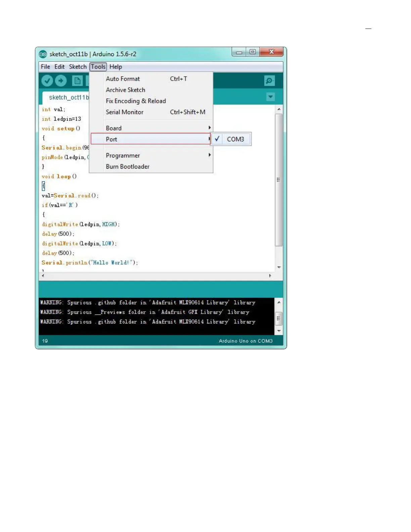Click the console scrollbar thumb
The image size is (411, 532).
coord(279,318)
